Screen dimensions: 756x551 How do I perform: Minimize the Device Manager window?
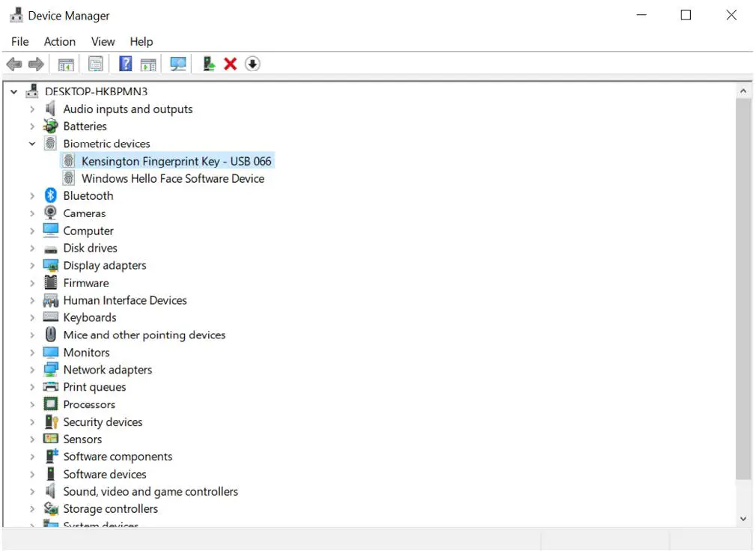(641, 15)
